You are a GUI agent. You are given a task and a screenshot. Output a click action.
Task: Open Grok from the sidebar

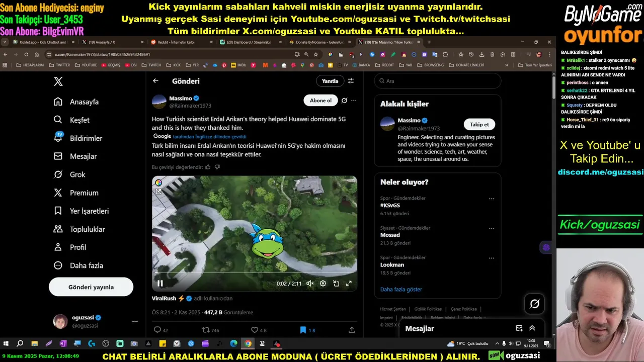click(69, 174)
